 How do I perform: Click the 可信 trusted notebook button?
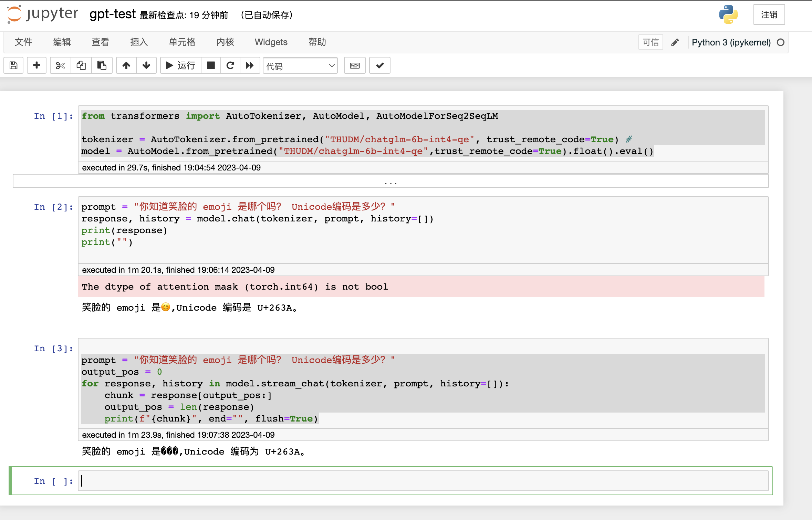tap(651, 42)
